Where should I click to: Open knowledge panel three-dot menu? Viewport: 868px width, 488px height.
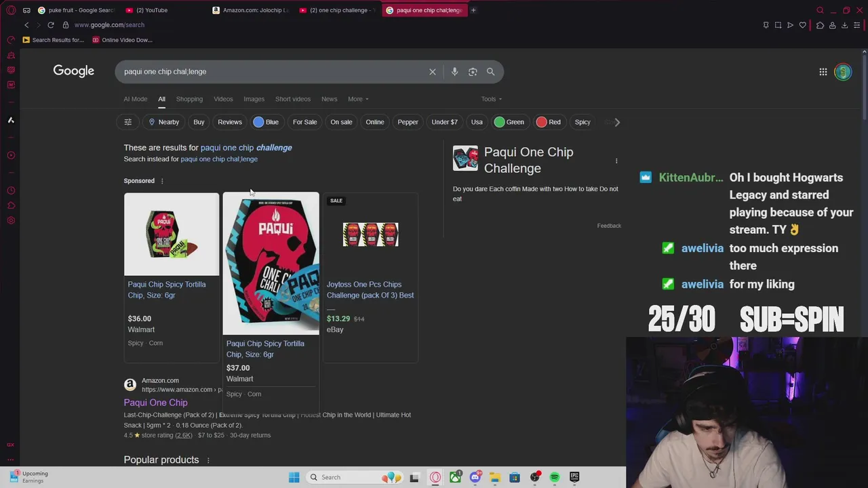616,161
